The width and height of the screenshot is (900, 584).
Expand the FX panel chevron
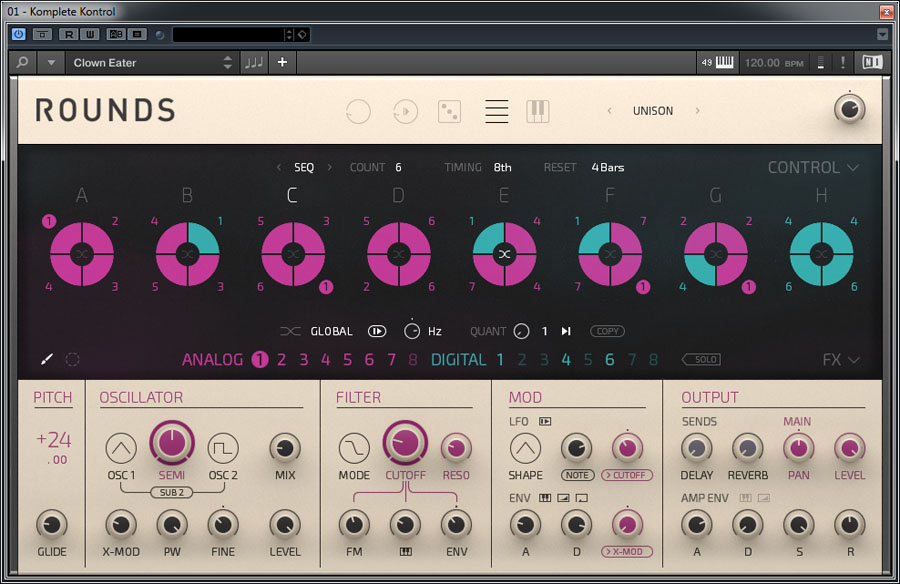841,360
